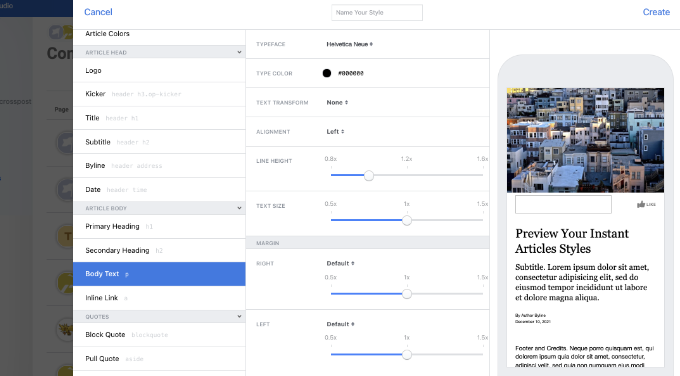Viewport: 680px width, 376px height.
Task: Select the Inline Link item
Action: pos(159,298)
